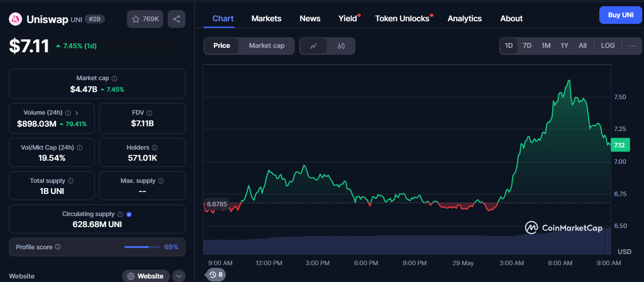This screenshot has height=282, width=644.
Task: Open the Website link button
Action: point(146,276)
